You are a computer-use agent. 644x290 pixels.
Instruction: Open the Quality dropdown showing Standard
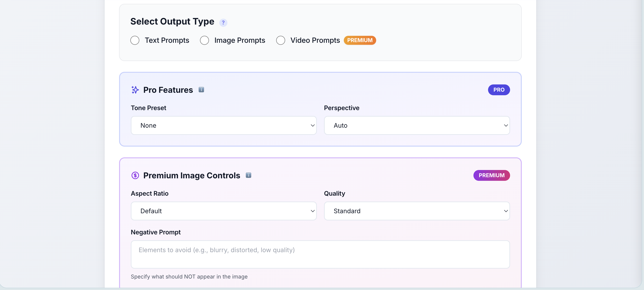tap(417, 211)
